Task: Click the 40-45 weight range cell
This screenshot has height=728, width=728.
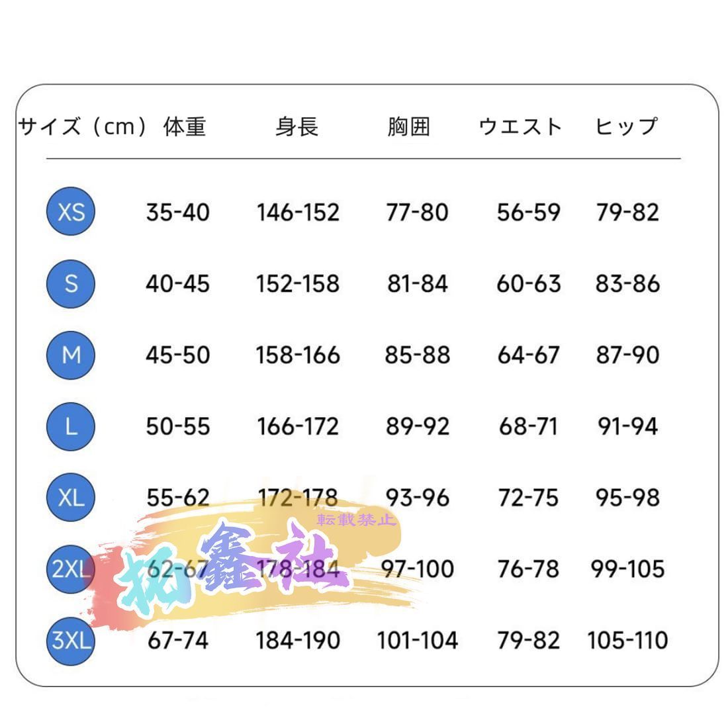Action: (177, 283)
